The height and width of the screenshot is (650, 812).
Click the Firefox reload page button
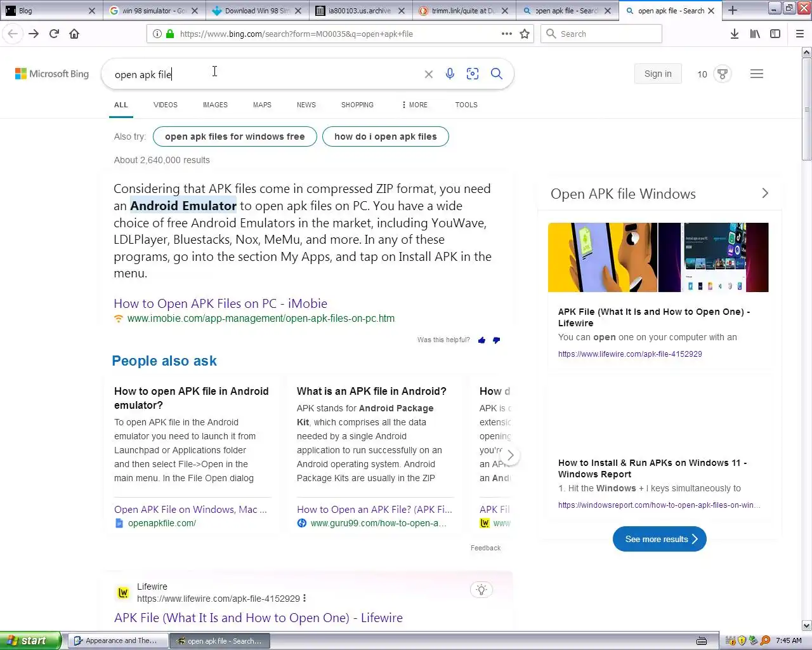tap(54, 34)
